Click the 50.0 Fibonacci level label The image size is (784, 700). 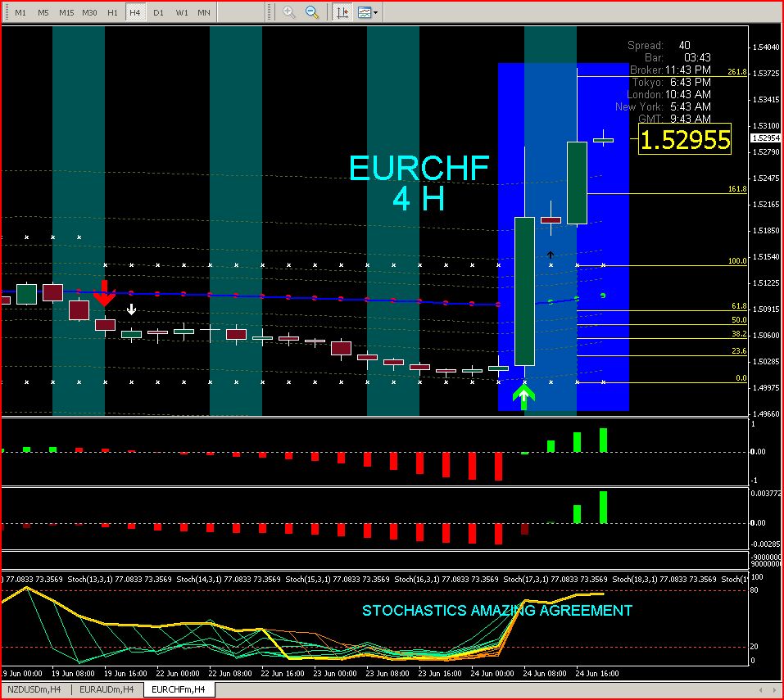[x=738, y=320]
